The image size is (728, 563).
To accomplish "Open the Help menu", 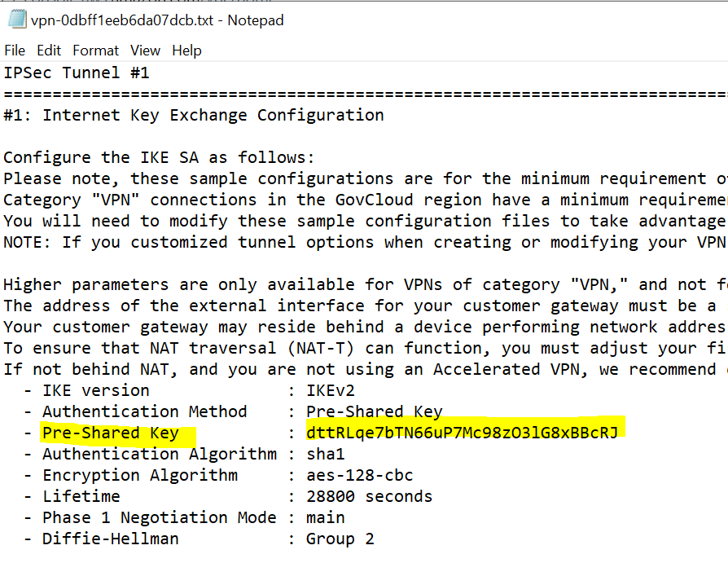I will click(x=186, y=51).
